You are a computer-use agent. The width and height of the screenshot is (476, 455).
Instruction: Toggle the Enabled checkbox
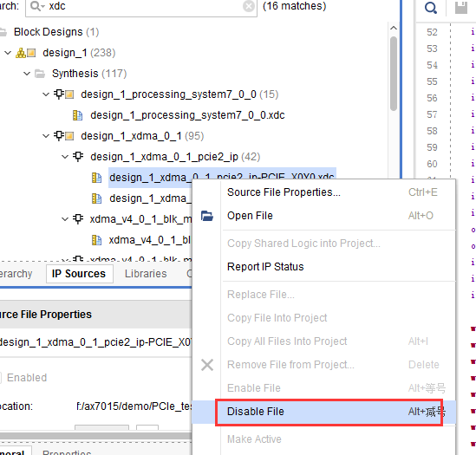0,378
